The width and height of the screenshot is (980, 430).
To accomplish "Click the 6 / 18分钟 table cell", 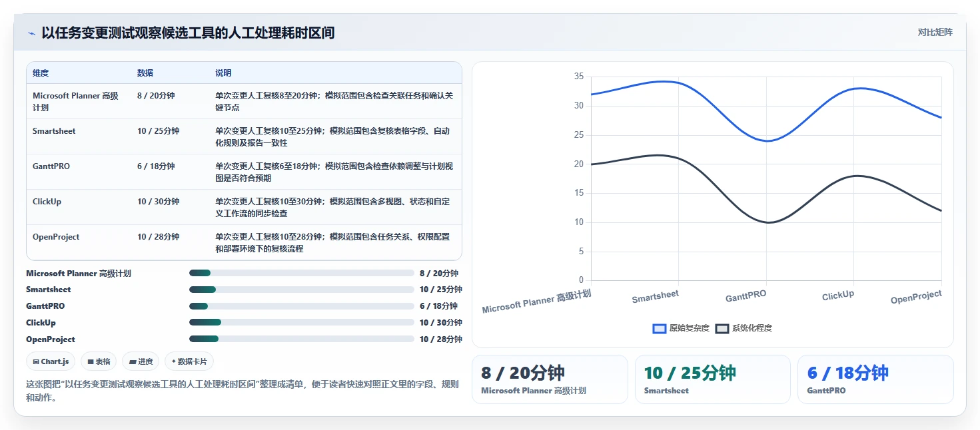I will [156, 166].
